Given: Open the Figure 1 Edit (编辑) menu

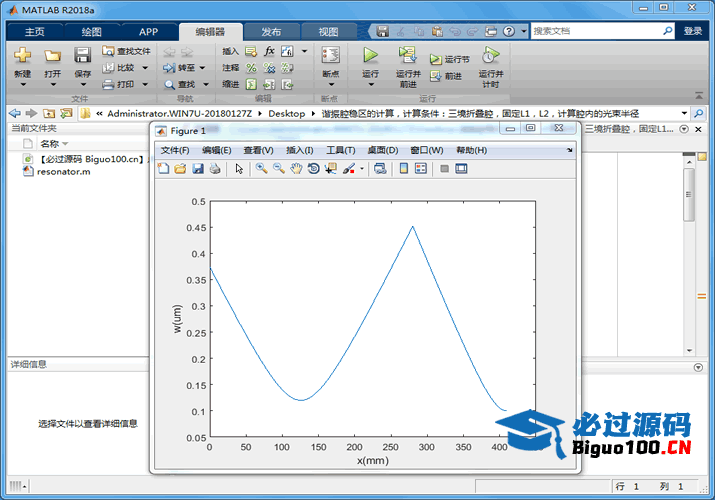Looking at the screenshot, I should [217, 150].
